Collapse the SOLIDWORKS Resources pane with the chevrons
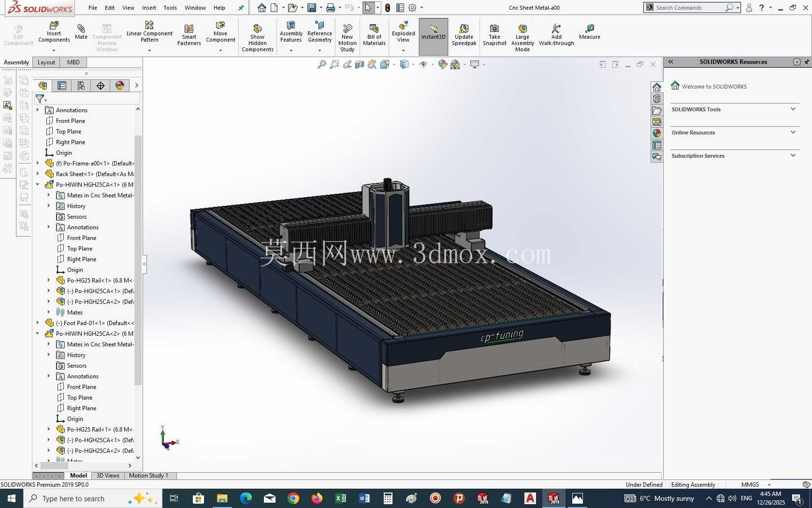The height and width of the screenshot is (508, 812). (x=671, y=62)
